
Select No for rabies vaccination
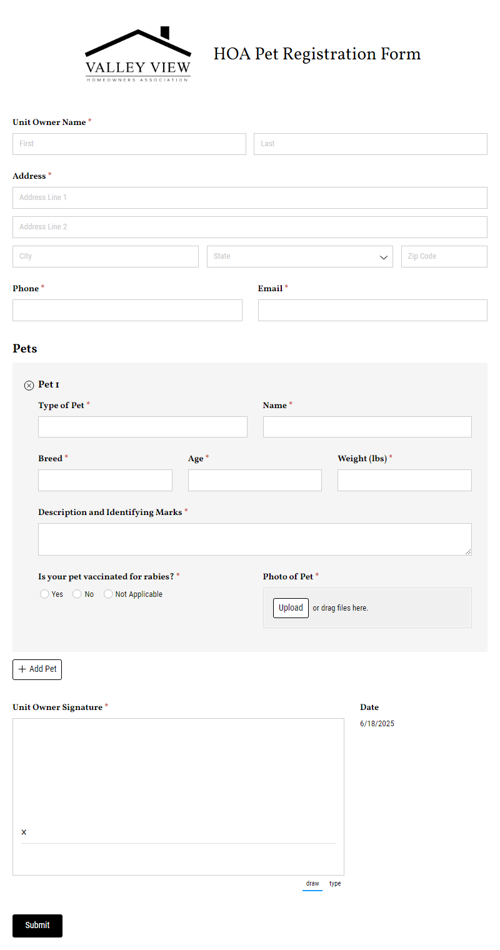point(77,594)
